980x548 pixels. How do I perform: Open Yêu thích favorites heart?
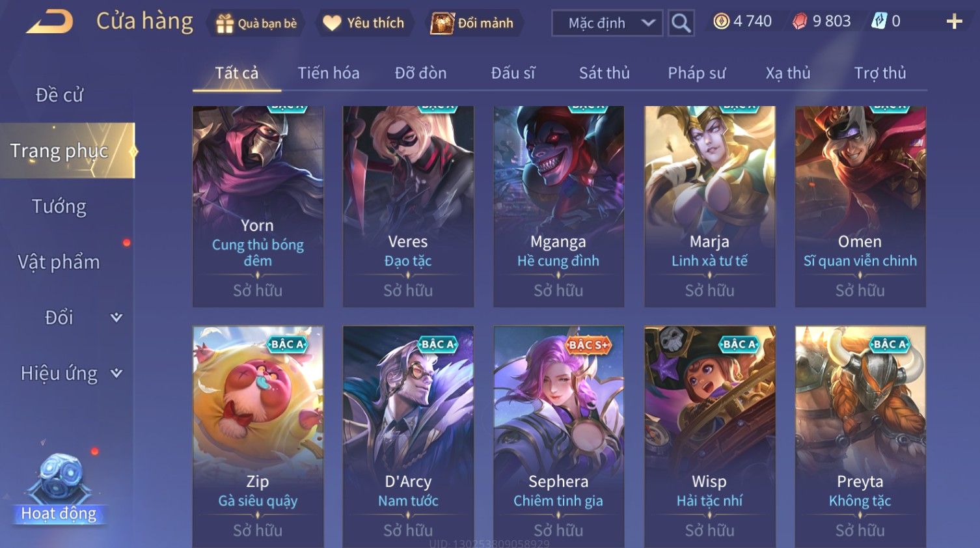coord(363,23)
